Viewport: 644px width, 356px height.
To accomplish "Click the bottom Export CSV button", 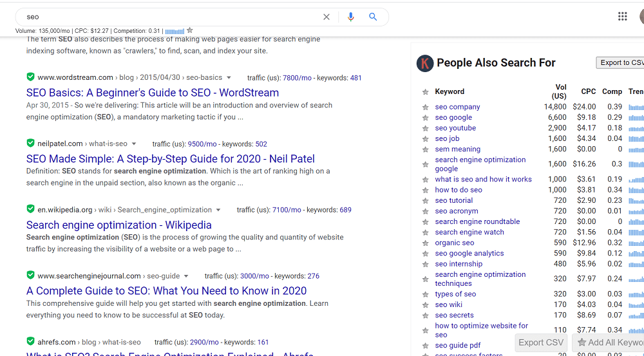I will [x=541, y=342].
